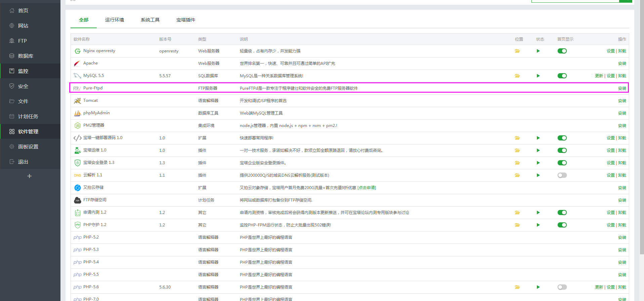This screenshot has width=644, height=301.
Task: Click status play icon for 申请内测
Action: click(538, 213)
